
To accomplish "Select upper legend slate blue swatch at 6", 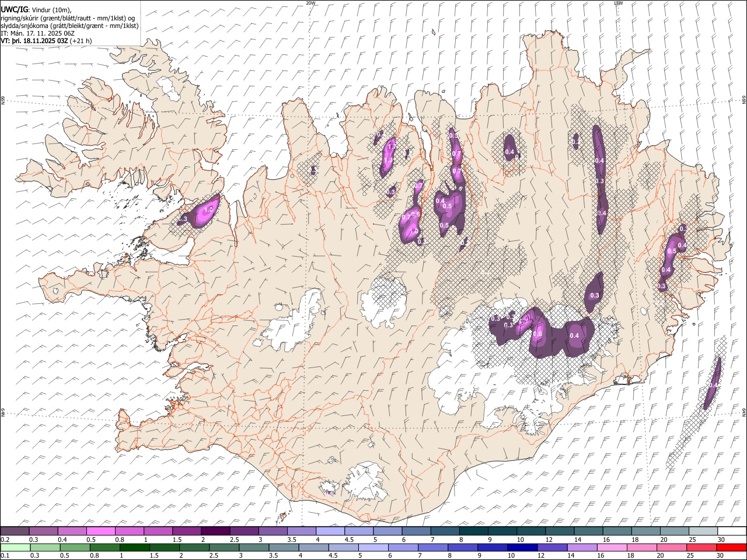I will 416,531.
